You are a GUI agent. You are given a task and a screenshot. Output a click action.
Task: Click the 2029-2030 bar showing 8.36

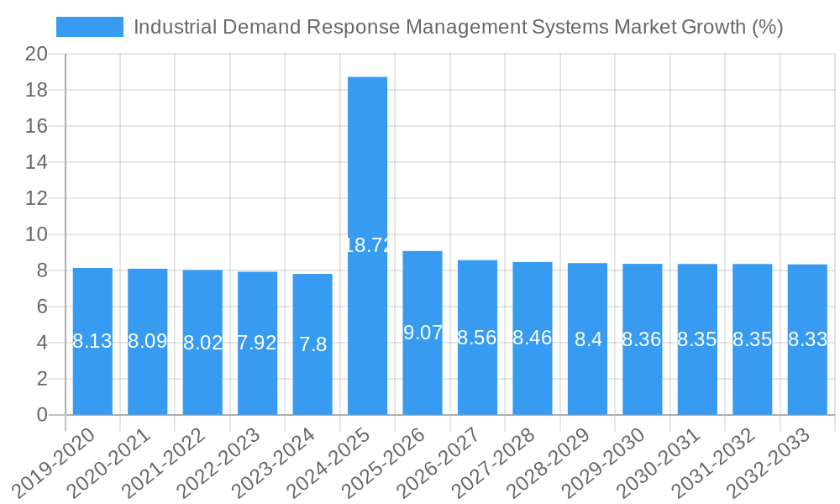coord(643,339)
